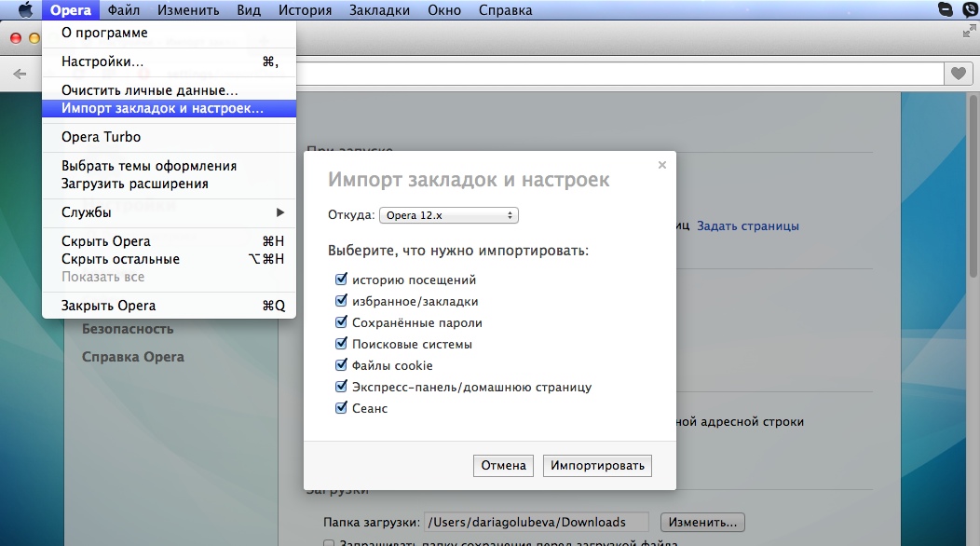
Task: Open the 'История' menu
Action: [x=305, y=10]
